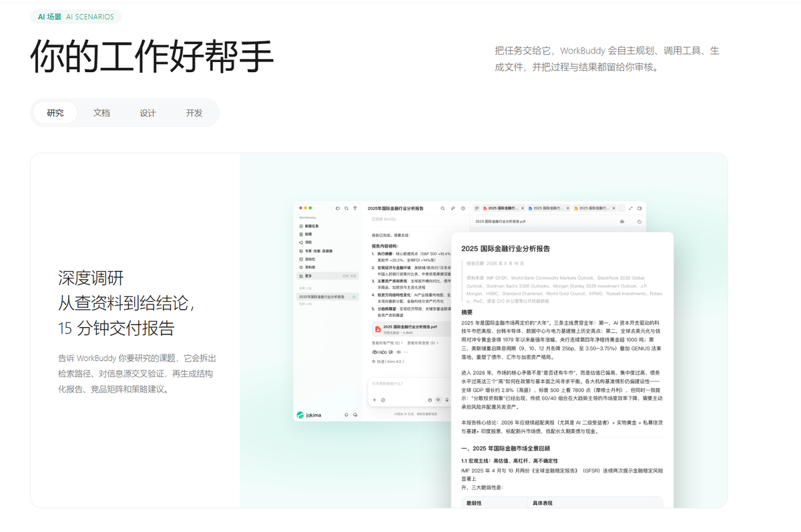
Task: Click 新建任务 in the WorkBuddy sidebar
Action: 309,226
